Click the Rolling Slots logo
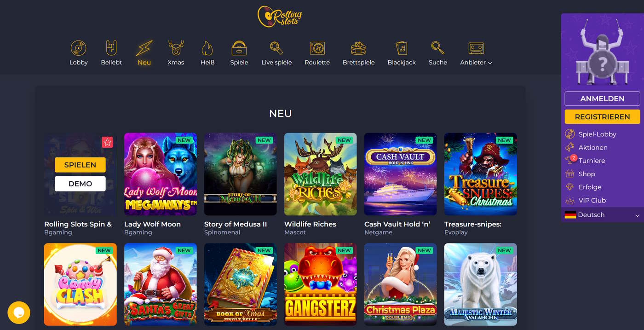Screen dimensions: 644x330 (x=280, y=17)
